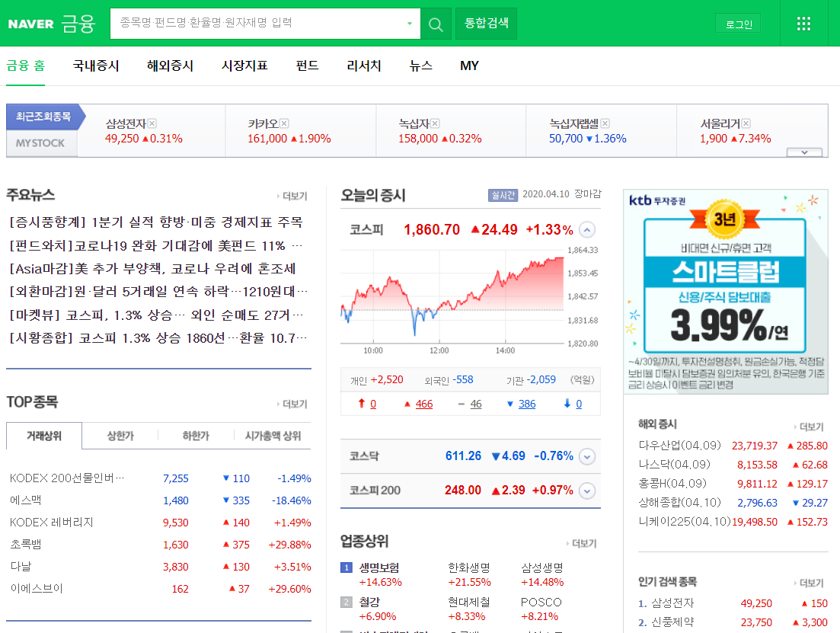Image resolution: width=840 pixels, height=633 pixels.
Task: Open 한화생명 stock link
Action: (x=469, y=568)
